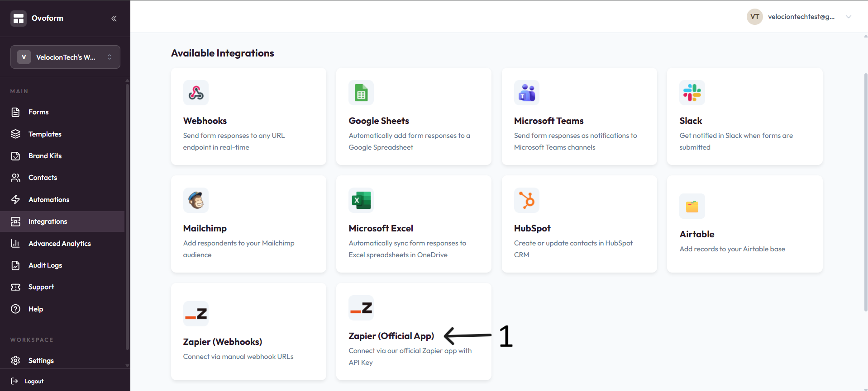
Task: Open the Webhooks card title
Action: click(x=205, y=121)
